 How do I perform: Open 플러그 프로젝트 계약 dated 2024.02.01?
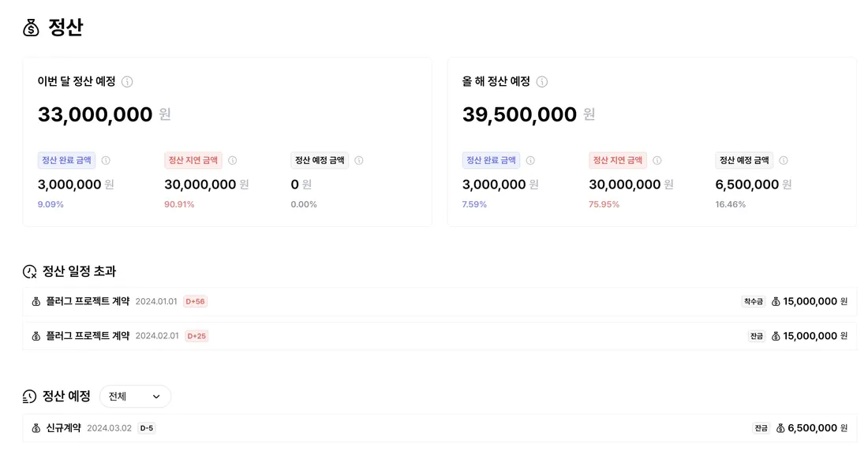440,336
